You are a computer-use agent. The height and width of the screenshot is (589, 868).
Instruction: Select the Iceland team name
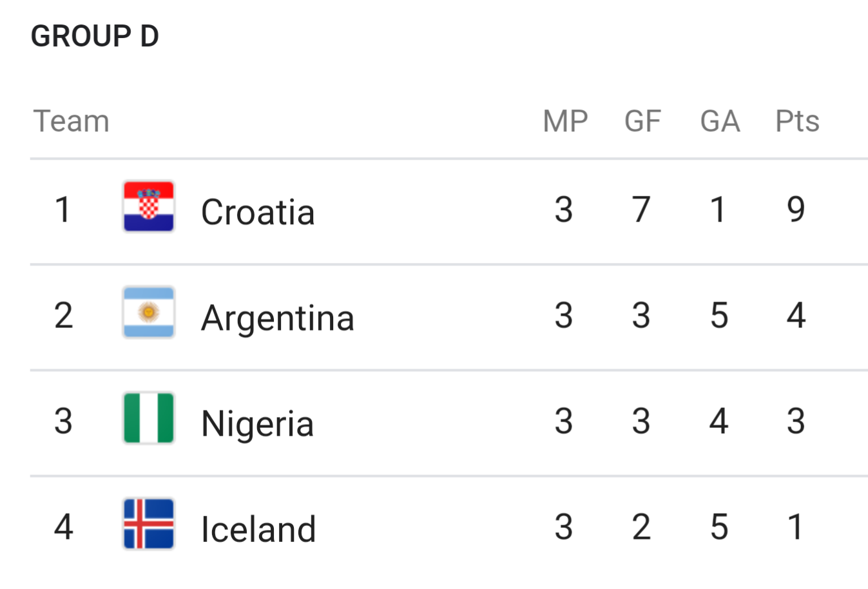pos(258,530)
